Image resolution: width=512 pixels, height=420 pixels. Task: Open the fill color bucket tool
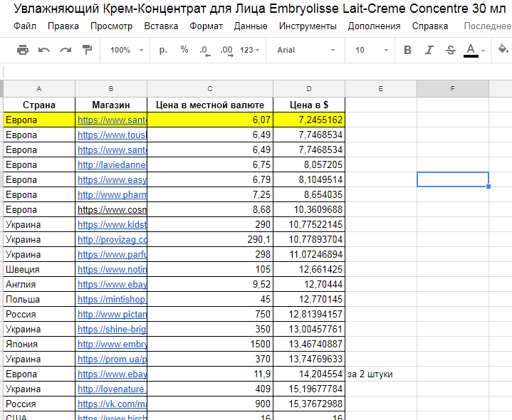tap(503, 50)
